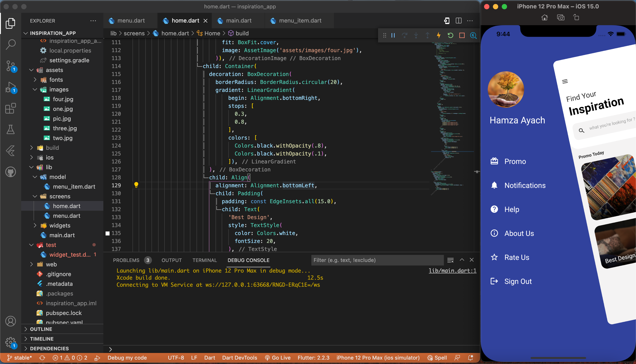This screenshot has width=636, height=364.
Task: Split the editor to the right
Action: 459,21
